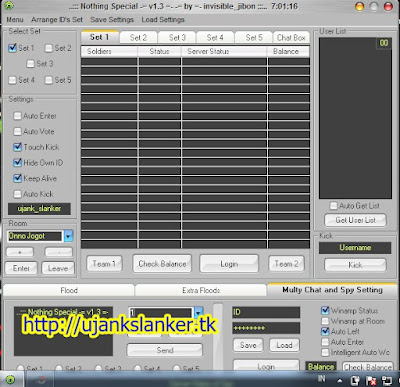The width and height of the screenshot is (400, 387).
Task: Show hidden tray icons arrow
Action: pos(339,380)
